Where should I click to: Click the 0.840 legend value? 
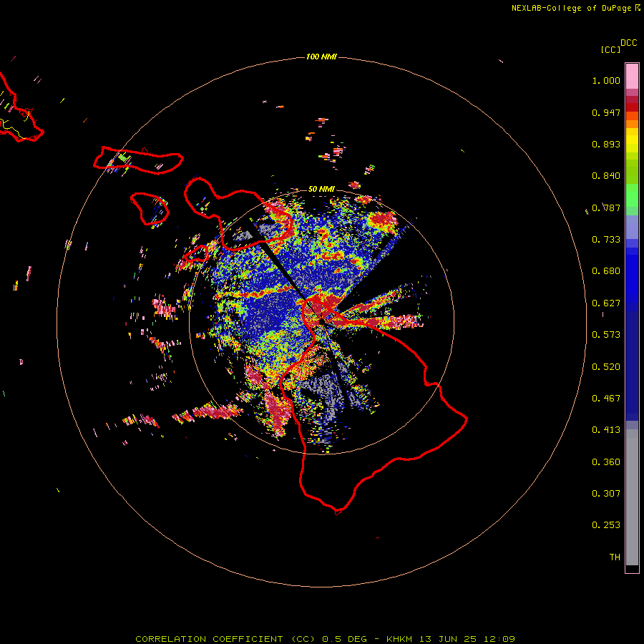point(606,176)
